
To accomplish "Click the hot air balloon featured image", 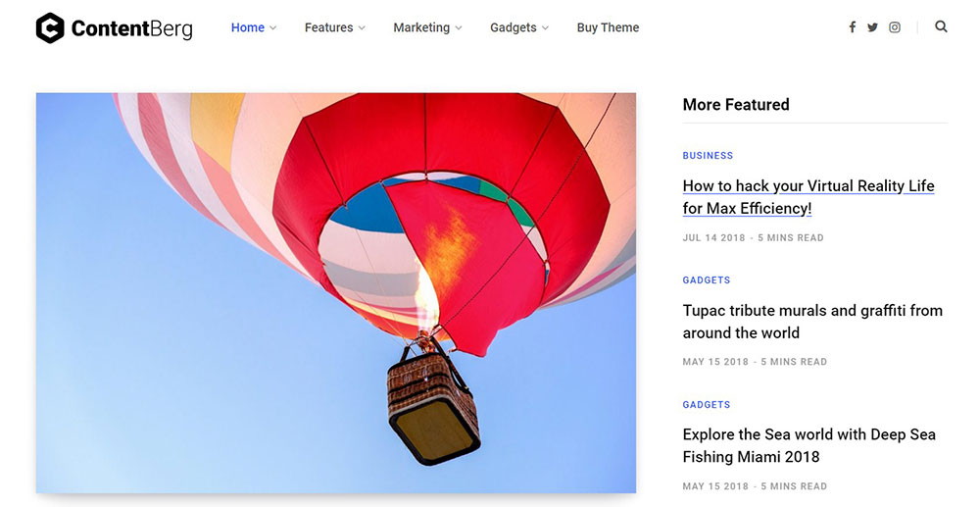I will [335, 292].
